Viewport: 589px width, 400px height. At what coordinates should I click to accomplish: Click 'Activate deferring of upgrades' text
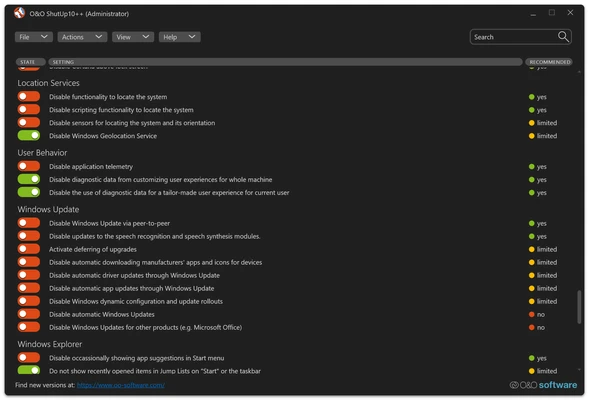coord(93,249)
